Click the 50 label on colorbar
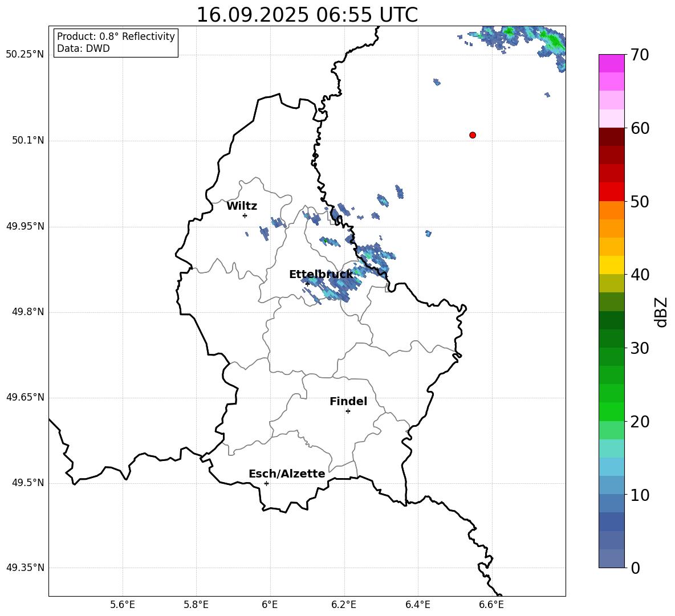Image resolution: width=675 pixels, height=616 pixels. 640,201
